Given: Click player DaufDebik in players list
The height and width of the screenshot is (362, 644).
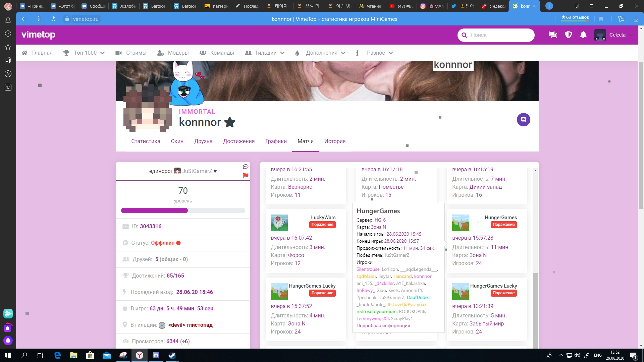Looking at the screenshot, I should (x=418, y=297).
